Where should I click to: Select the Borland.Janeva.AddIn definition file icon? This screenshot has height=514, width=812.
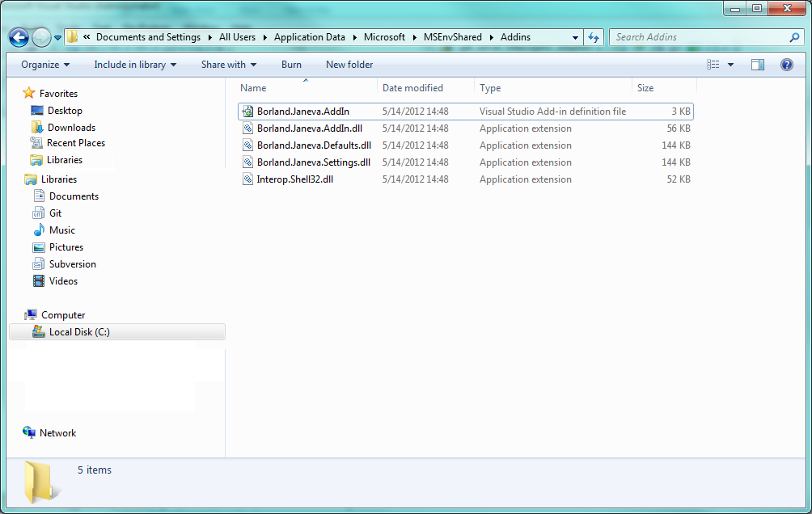[248, 112]
